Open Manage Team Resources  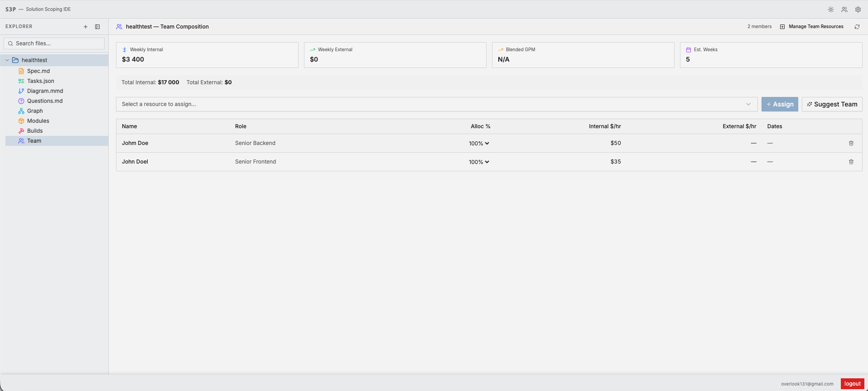tap(811, 27)
